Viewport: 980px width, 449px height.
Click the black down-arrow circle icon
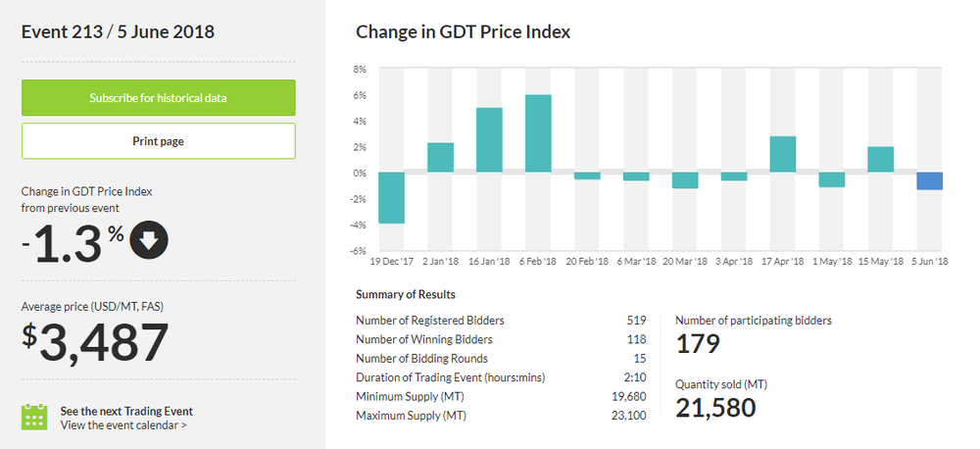(x=149, y=242)
